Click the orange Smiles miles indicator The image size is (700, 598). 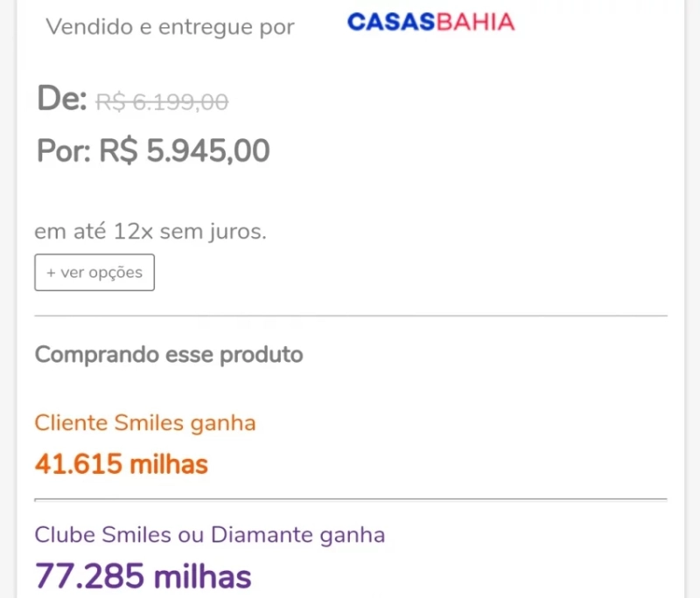pyautogui.click(x=121, y=464)
